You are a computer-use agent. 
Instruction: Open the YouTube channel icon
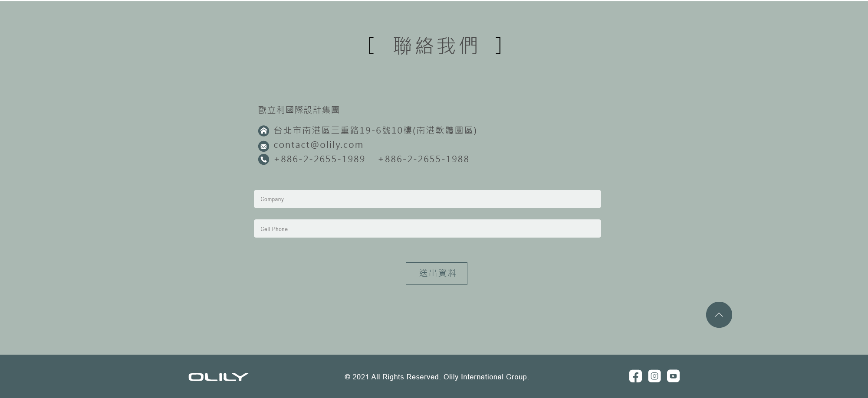673,376
